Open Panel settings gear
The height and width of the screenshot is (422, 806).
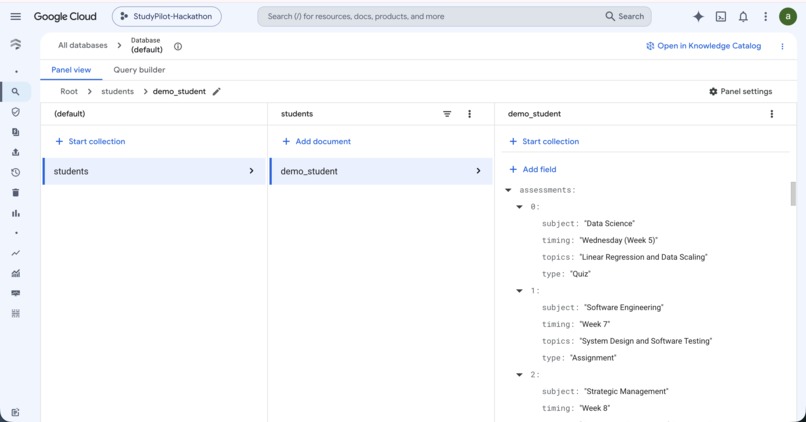pyautogui.click(x=740, y=91)
